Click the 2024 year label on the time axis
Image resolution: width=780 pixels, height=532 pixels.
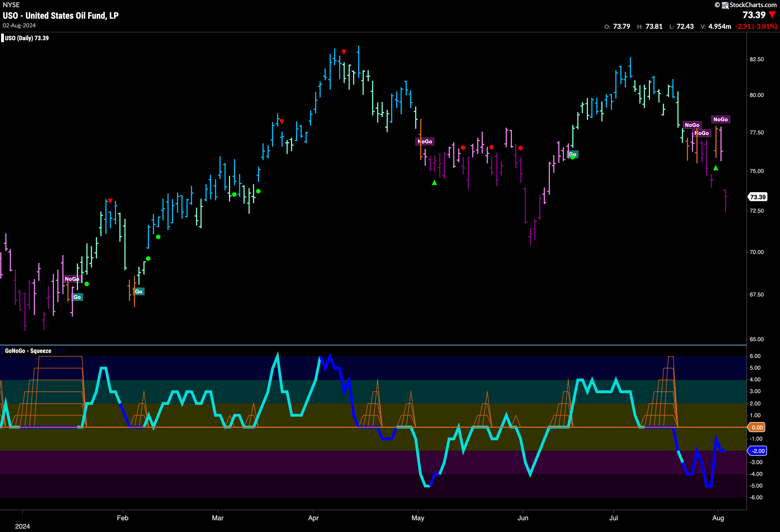(22, 526)
